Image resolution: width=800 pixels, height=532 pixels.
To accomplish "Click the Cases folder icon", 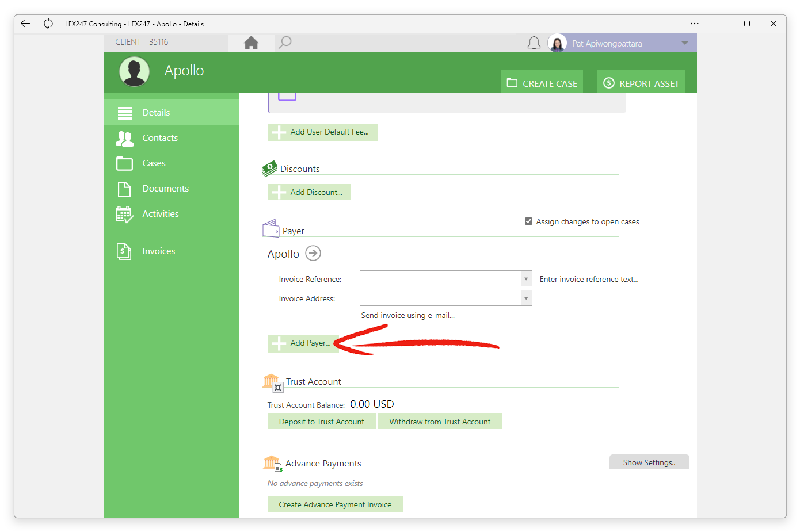I will pos(124,163).
